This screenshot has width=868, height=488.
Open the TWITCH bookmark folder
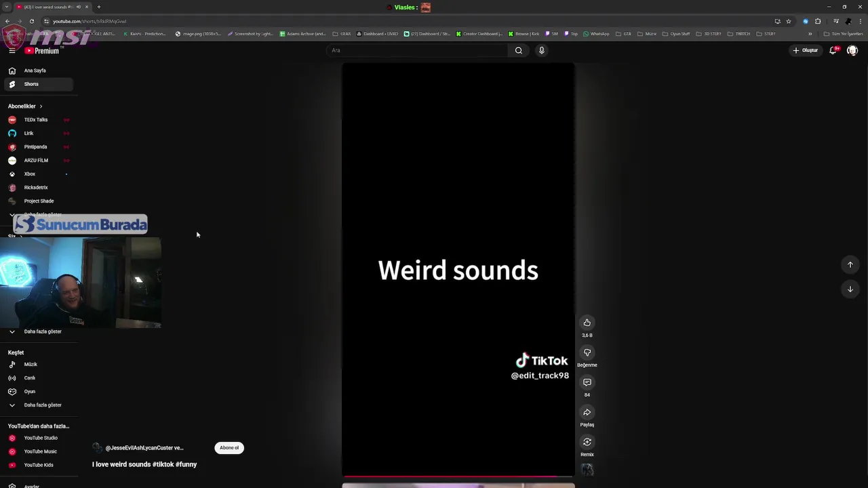coord(739,34)
